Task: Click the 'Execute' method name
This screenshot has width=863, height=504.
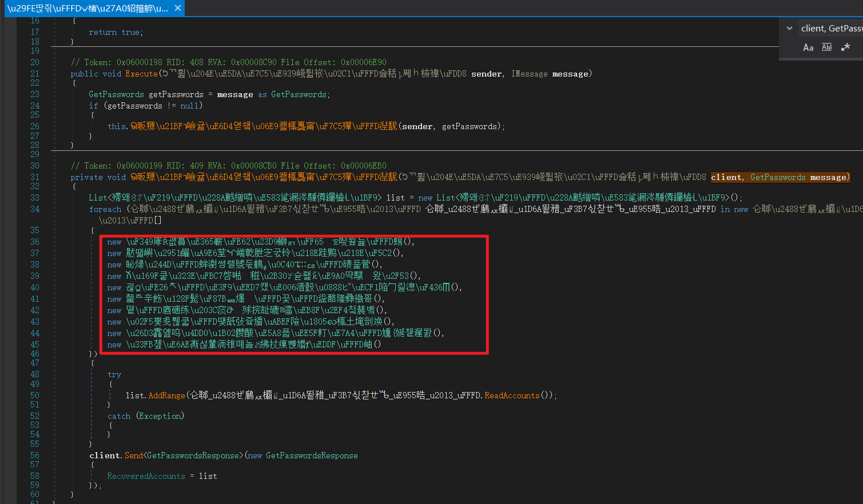Action: [141, 74]
